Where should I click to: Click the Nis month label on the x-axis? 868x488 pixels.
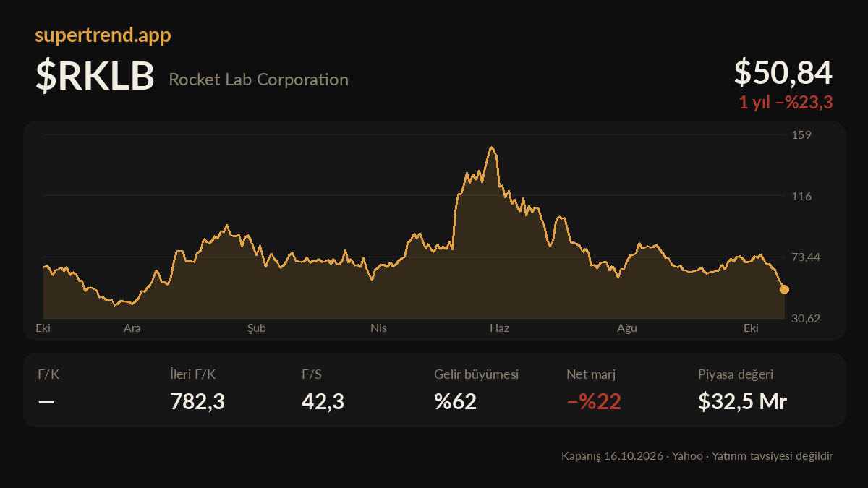click(378, 328)
